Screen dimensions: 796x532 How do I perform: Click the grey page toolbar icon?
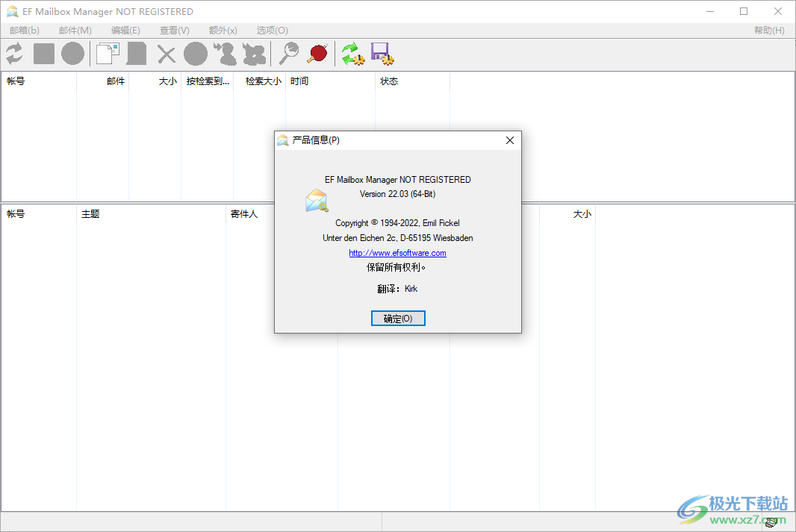[137, 54]
